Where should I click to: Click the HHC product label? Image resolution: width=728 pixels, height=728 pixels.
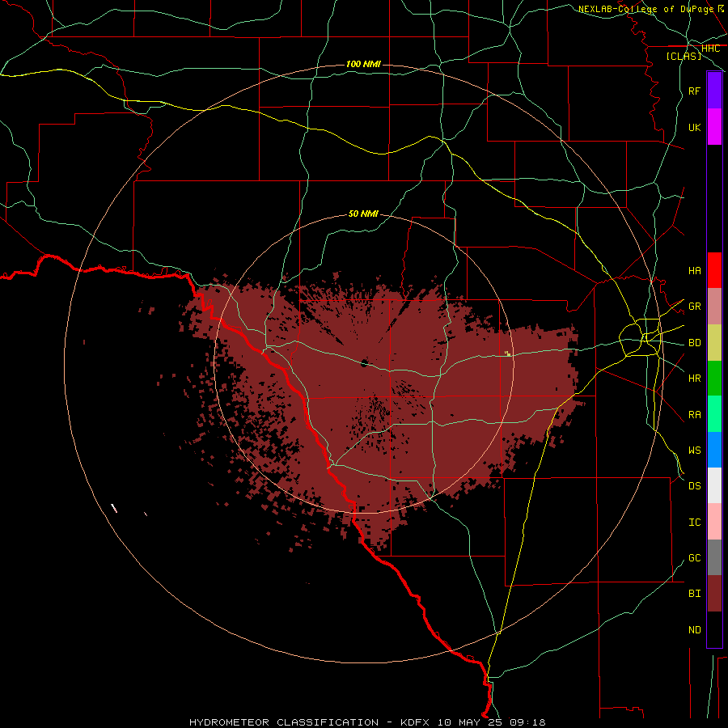coord(710,48)
